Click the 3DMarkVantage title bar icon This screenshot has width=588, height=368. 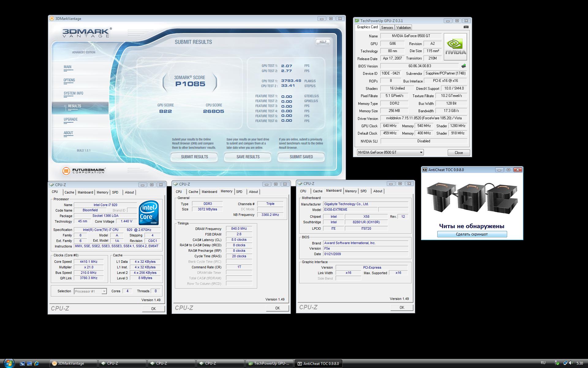point(52,19)
